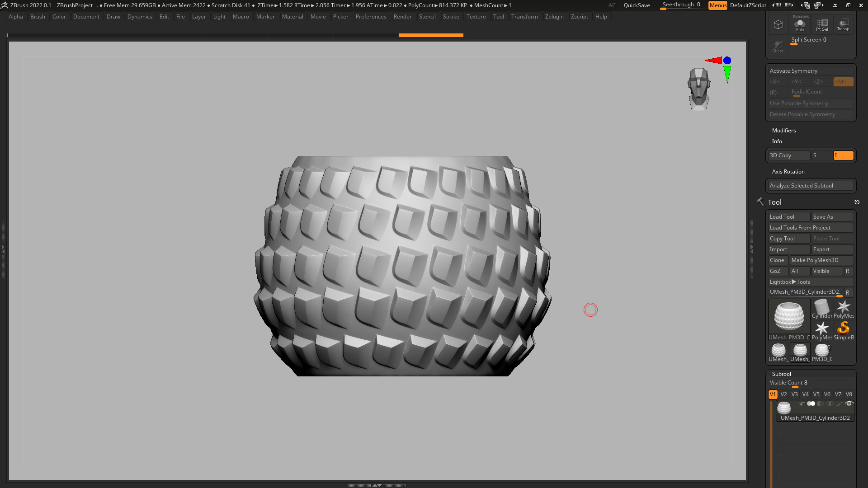
Task: Select PM3D_C tool thumbnail in bottom row
Action: pos(822,352)
